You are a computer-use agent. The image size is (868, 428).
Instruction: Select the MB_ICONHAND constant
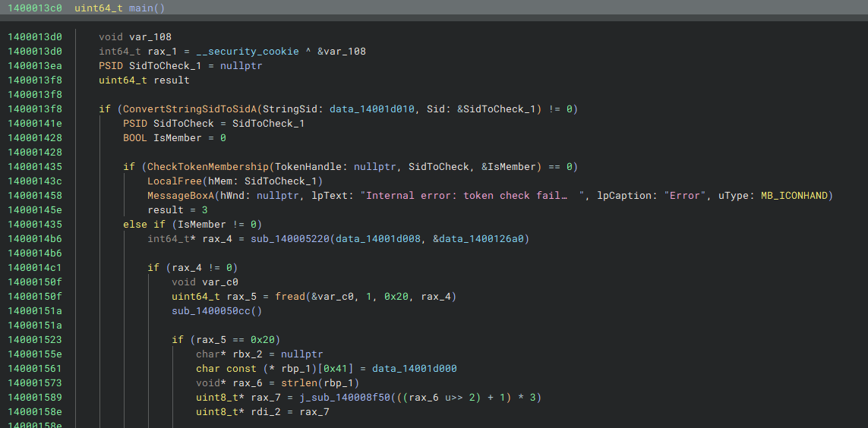click(795, 196)
